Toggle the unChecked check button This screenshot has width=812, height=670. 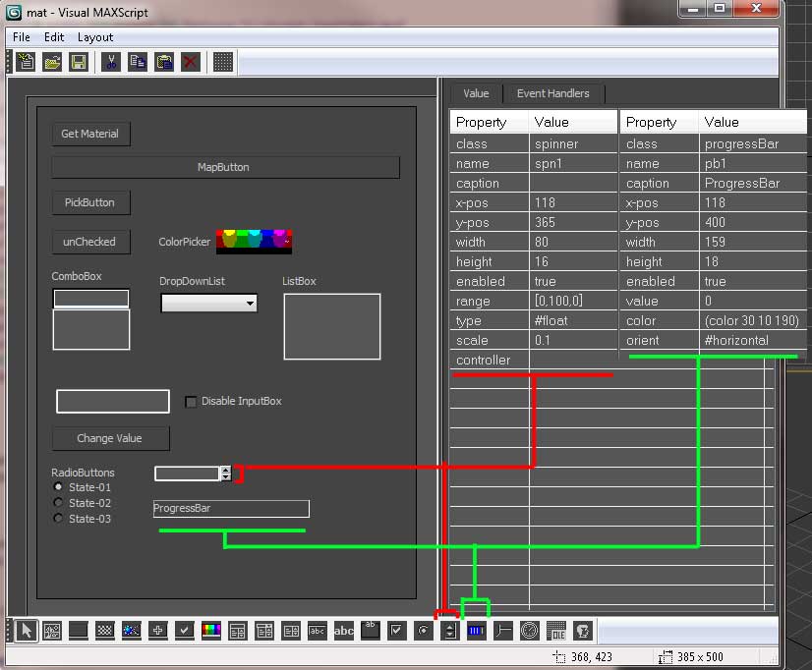click(x=90, y=242)
